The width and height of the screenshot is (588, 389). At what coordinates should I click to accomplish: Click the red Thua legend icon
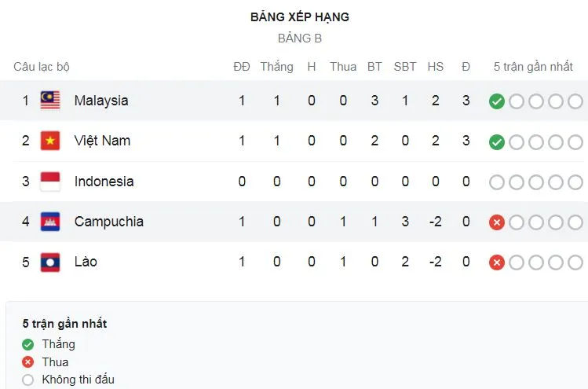point(28,362)
